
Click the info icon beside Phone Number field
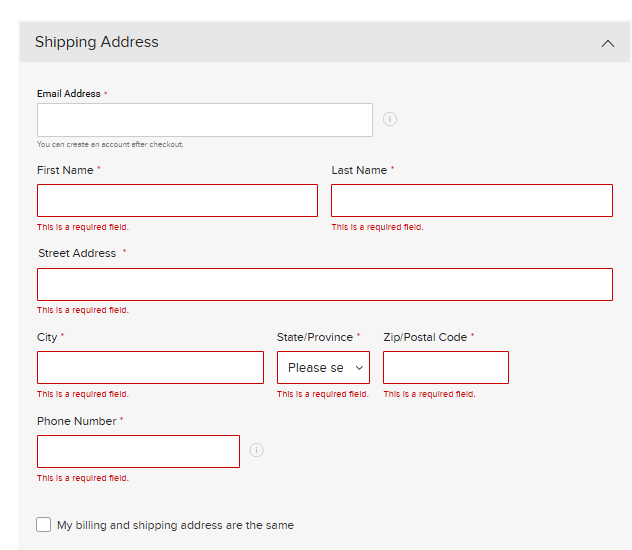coord(256,450)
